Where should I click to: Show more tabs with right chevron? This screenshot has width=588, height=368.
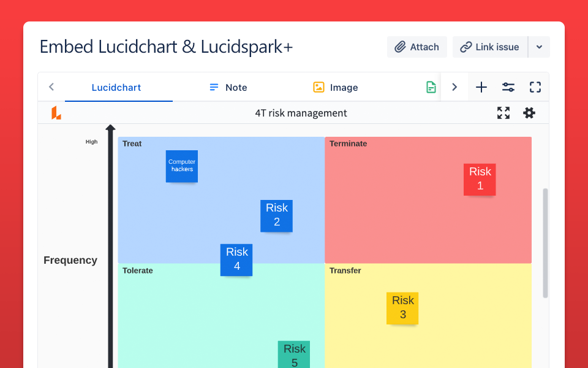point(454,87)
